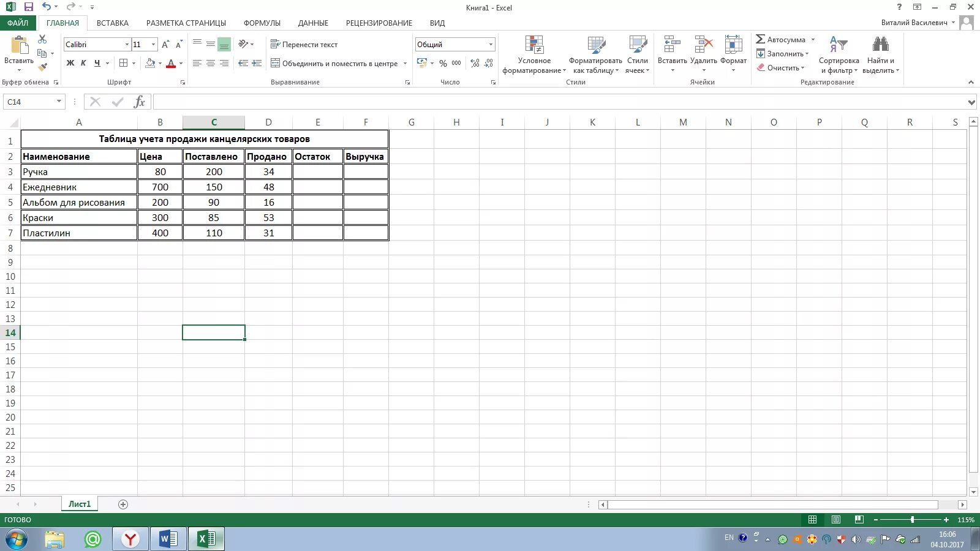Click the fill color bucket icon
The width and height of the screenshot is (980, 551).
click(x=150, y=63)
